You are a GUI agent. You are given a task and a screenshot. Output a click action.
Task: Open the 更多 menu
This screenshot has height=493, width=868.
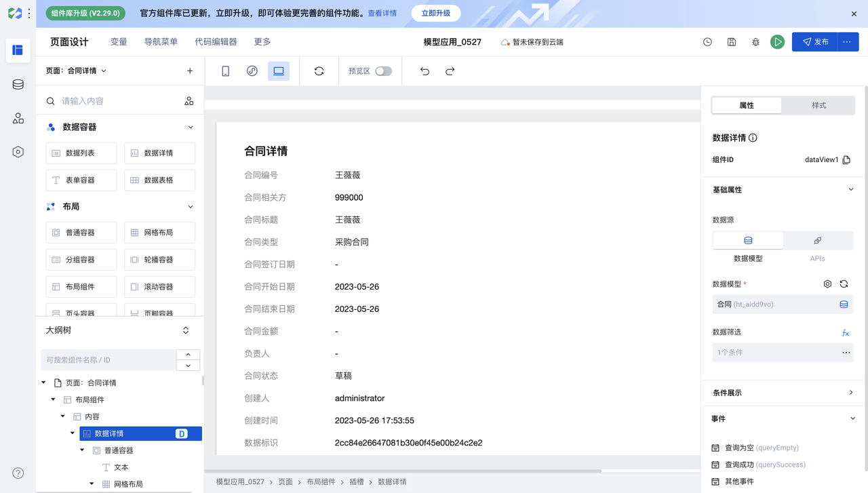tap(262, 42)
